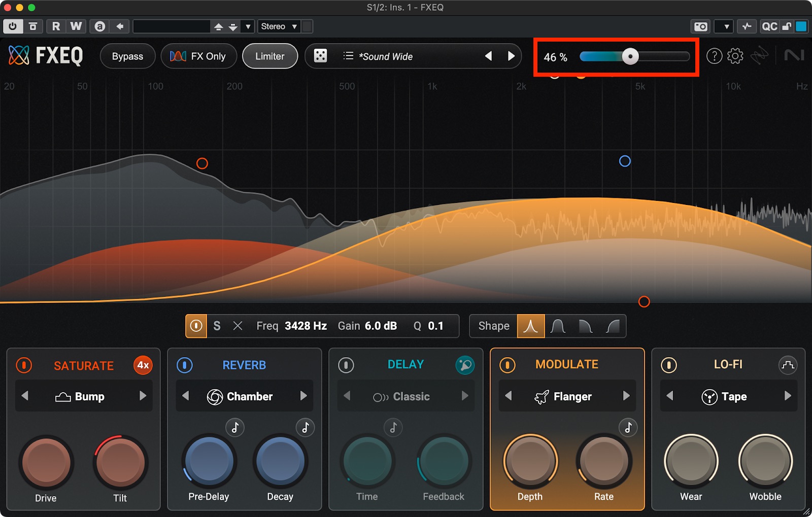The image size is (812, 517).
Task: Click the *Sound Wide preset name
Action: click(x=386, y=56)
